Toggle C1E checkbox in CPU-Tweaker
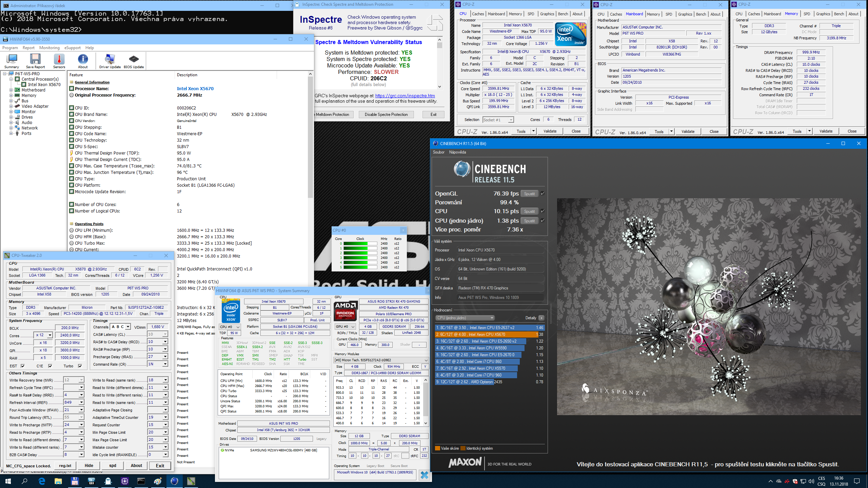 click(x=50, y=366)
